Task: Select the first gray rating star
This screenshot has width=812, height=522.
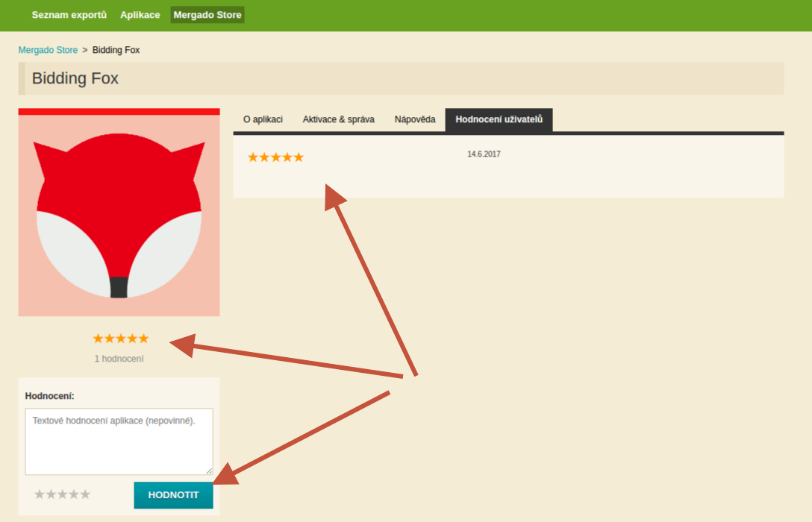Action: (x=40, y=494)
